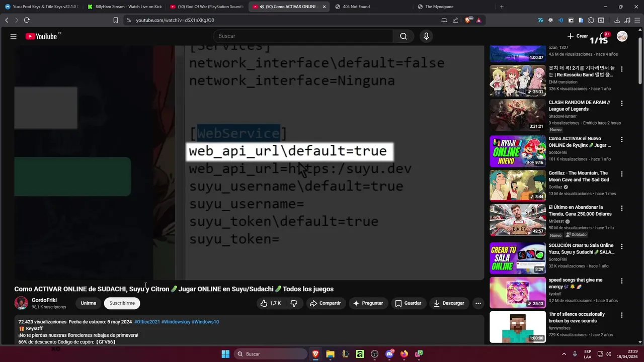Click the Compartir button
This screenshot has height=362, width=644.
[x=325, y=303]
